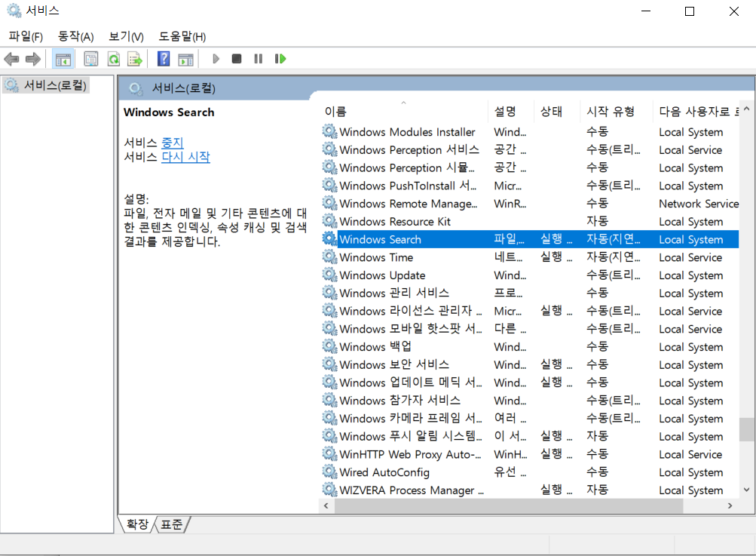756x556 pixels.
Task: Click the services gear icon in title bar
Action: (x=14, y=10)
